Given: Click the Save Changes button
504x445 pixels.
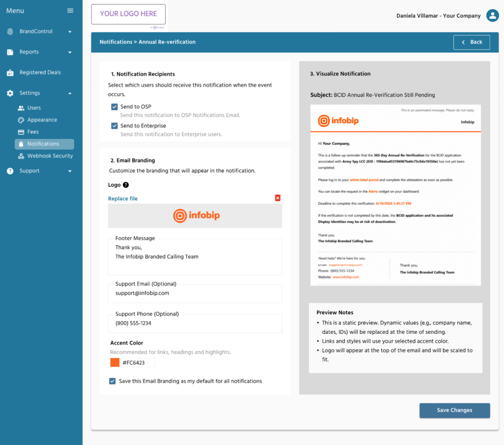Looking at the screenshot, I should [x=454, y=410].
